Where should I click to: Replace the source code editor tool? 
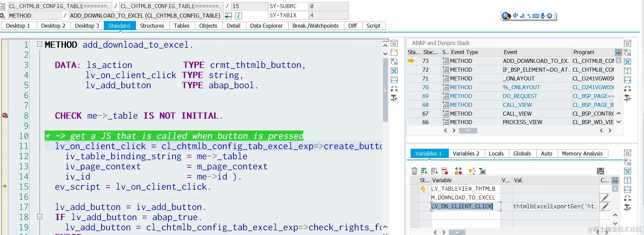(394, 62)
